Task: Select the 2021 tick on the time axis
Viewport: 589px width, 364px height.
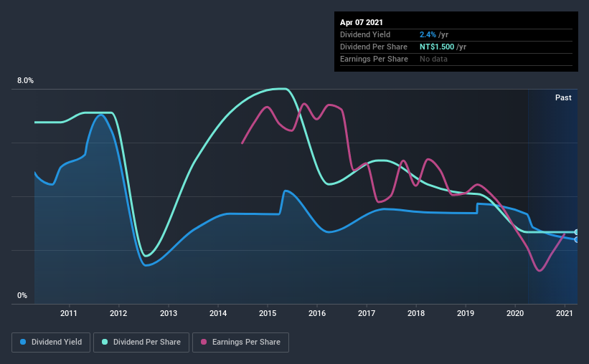Action: click(x=565, y=313)
